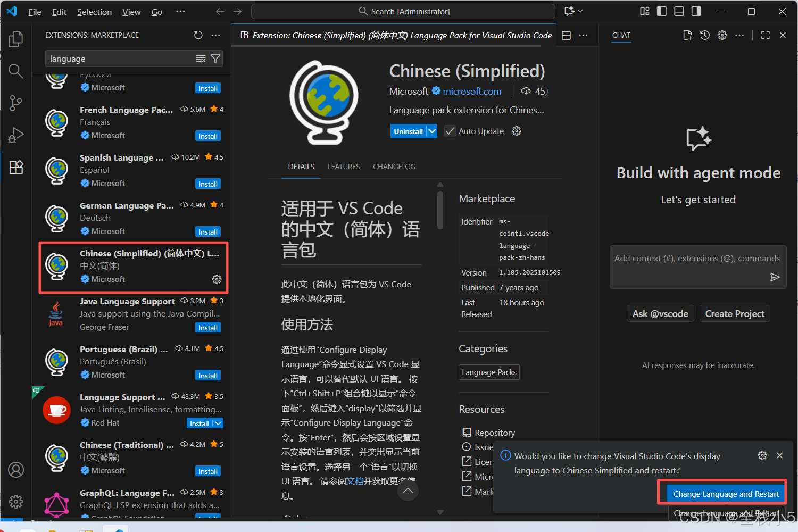Open chat settings gear
This screenshot has height=532, width=798.
click(722, 35)
